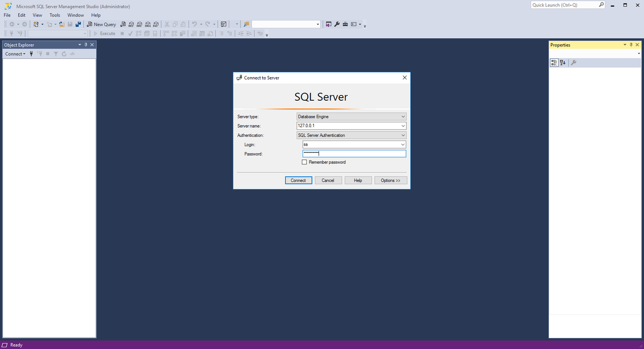Click the New Project toolbar icon
This screenshot has width=644, height=349.
click(36, 24)
